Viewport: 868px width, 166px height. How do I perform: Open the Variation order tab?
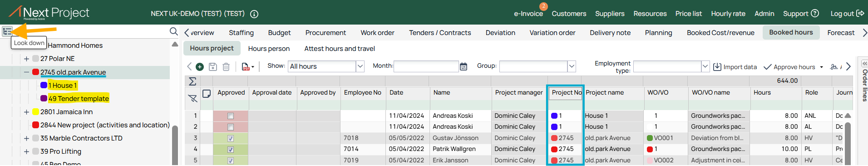pos(552,33)
